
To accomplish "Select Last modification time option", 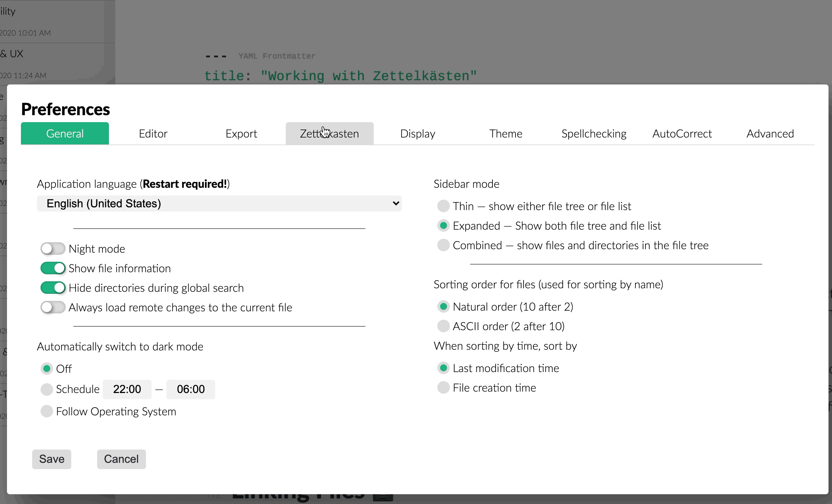I will [443, 368].
